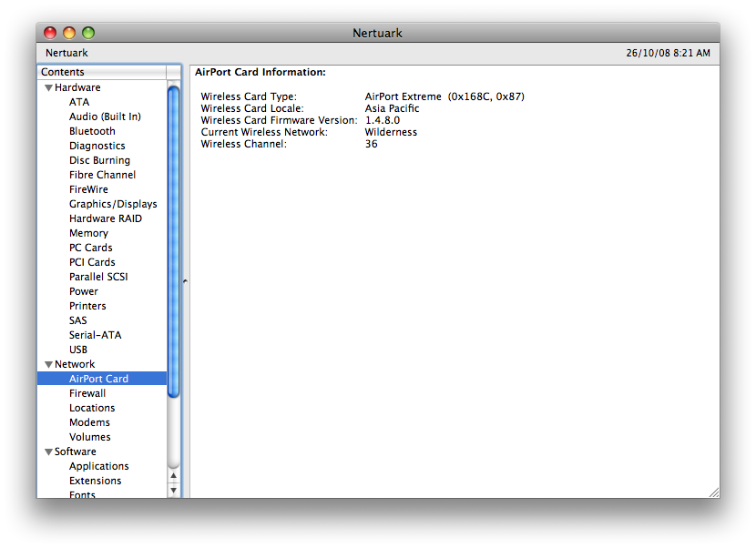Click the Nertuark name in header bar
This screenshot has height=548, width=756.
(66, 53)
